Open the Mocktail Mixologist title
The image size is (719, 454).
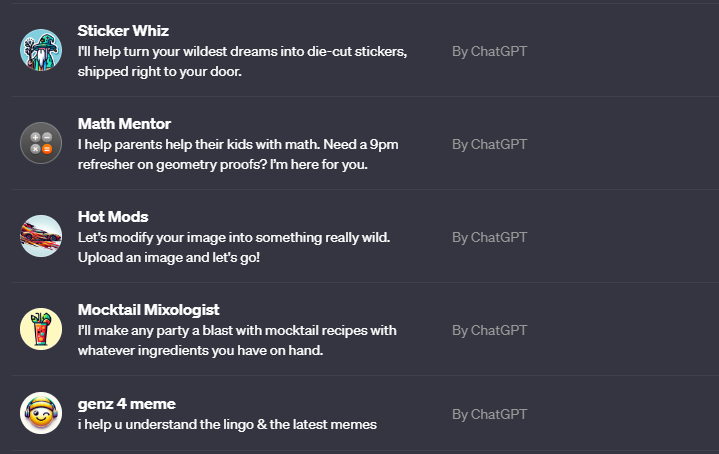click(148, 310)
